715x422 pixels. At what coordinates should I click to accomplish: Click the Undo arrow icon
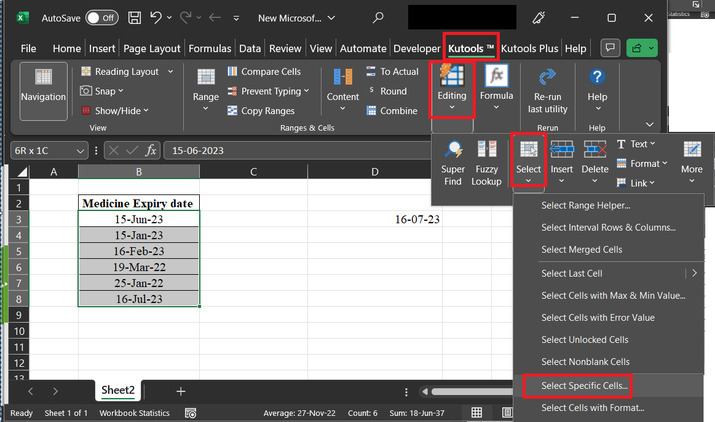coord(156,18)
